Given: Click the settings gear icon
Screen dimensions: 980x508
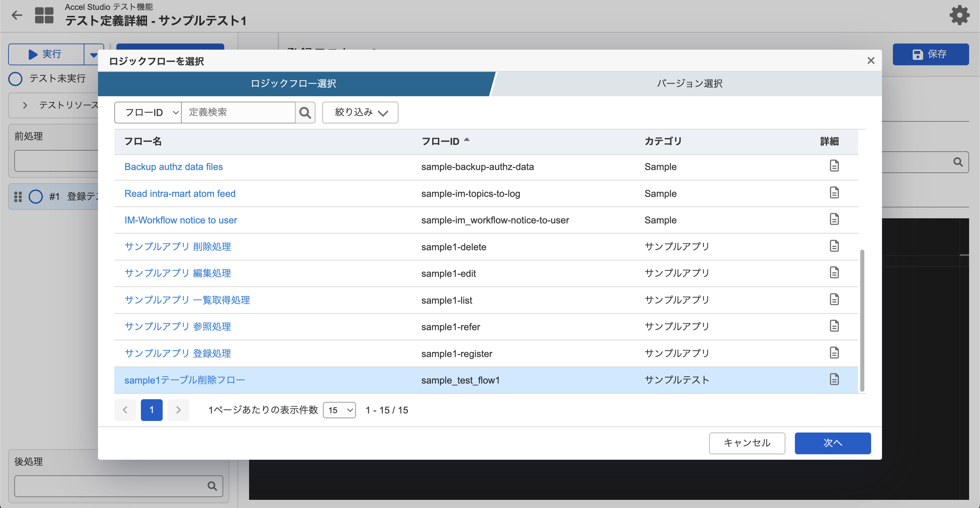Looking at the screenshot, I should [959, 15].
